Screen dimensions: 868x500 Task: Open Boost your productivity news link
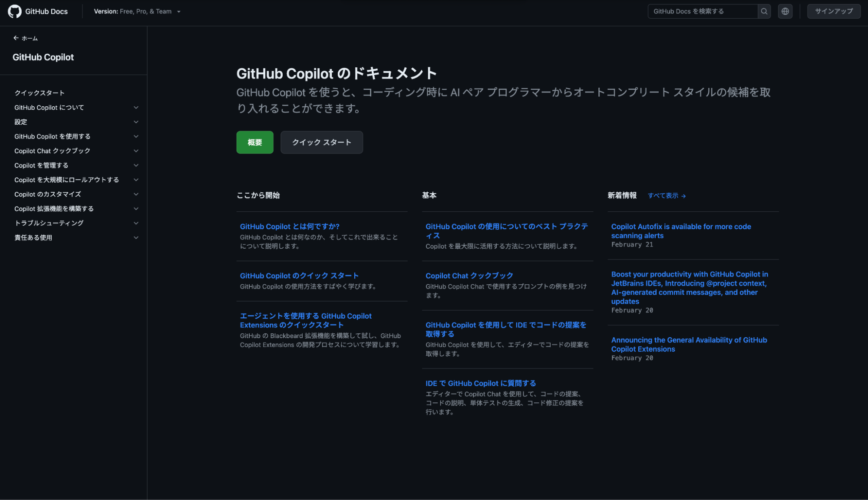pyautogui.click(x=690, y=288)
